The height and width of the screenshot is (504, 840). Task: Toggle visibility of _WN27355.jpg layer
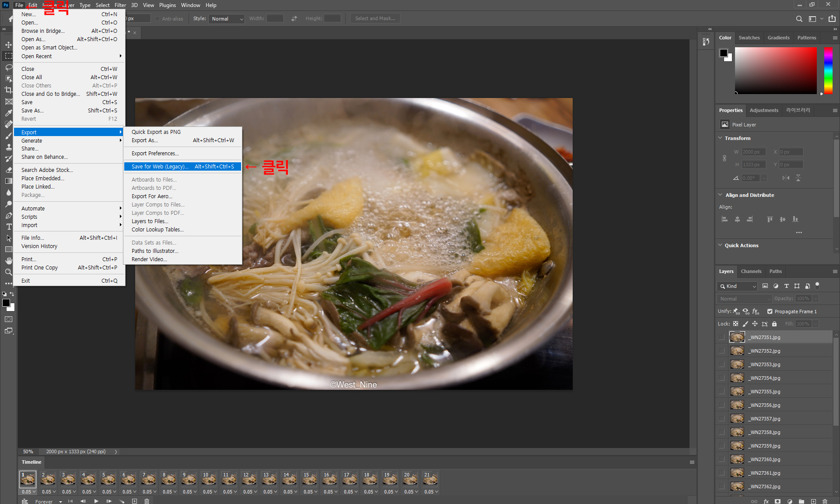tap(721, 392)
